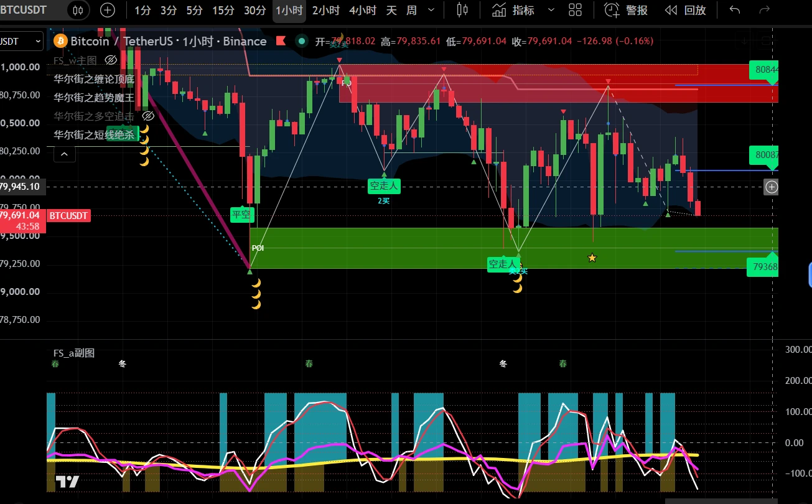Open the candlestick chart type selector
Screen dimensions: 812x504
tap(462, 10)
